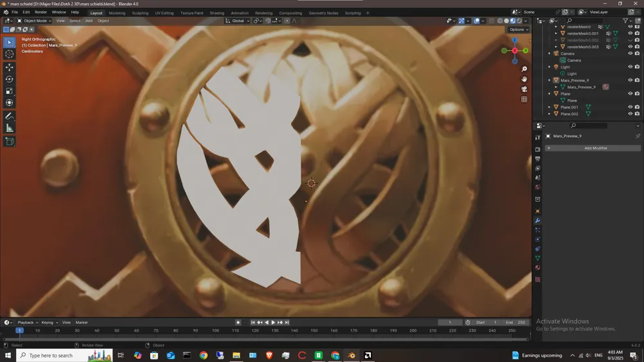
Task: Pin the Mars_Preview_9 properties context
Action: click(638, 136)
